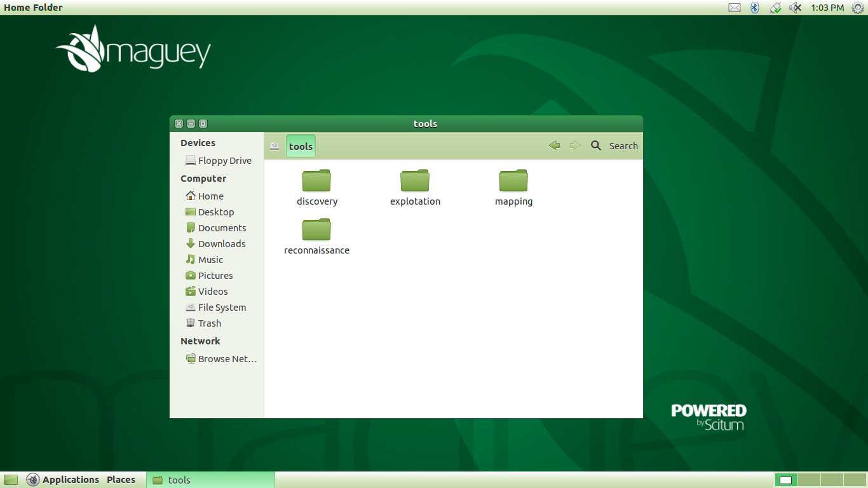Image resolution: width=868 pixels, height=488 pixels.
Task: Open the Bluetooth indicator
Action: pyautogui.click(x=755, y=8)
